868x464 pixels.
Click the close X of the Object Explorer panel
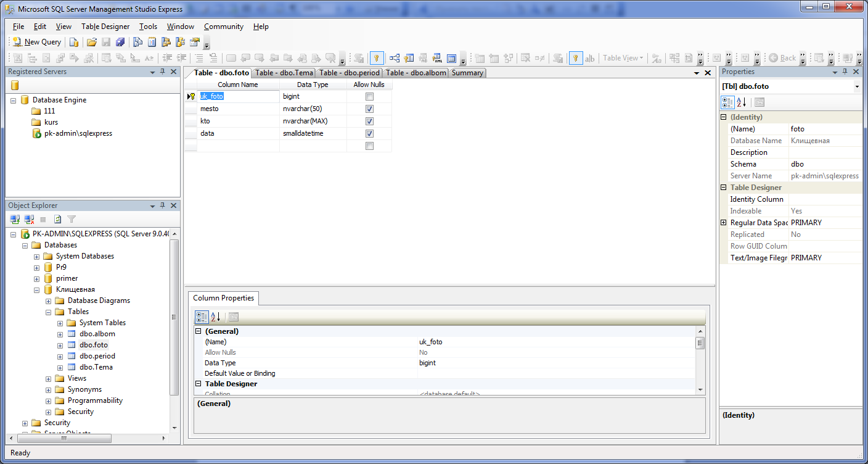point(173,205)
